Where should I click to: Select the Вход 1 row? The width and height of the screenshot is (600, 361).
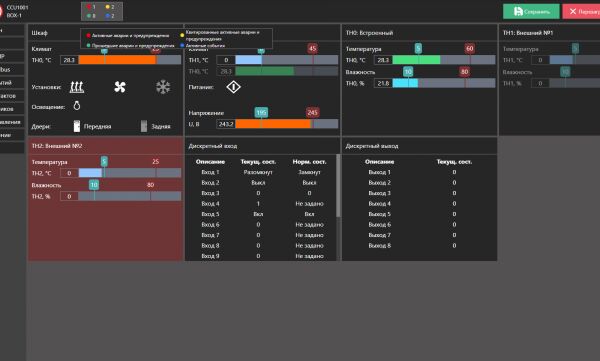(261, 172)
